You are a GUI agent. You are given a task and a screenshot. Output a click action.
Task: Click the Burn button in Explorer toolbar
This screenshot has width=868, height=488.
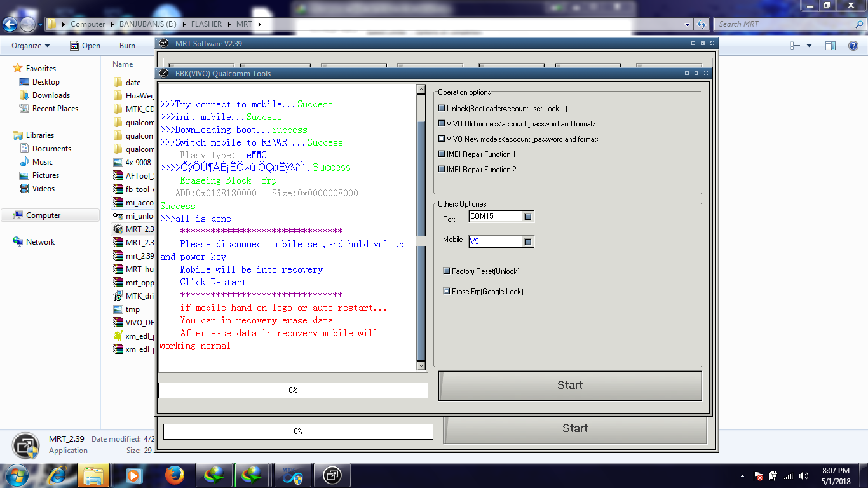tap(127, 46)
